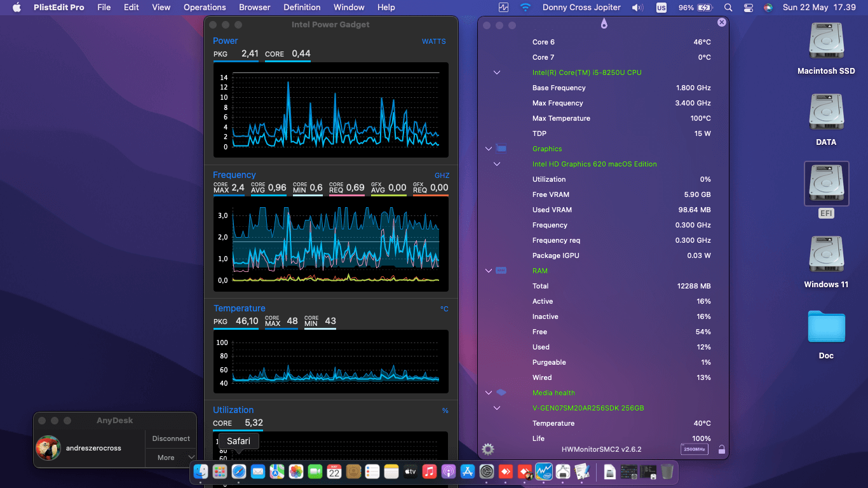Open Intel Power Gadget from the Dock
This screenshot has width=868, height=488.
[545, 472]
